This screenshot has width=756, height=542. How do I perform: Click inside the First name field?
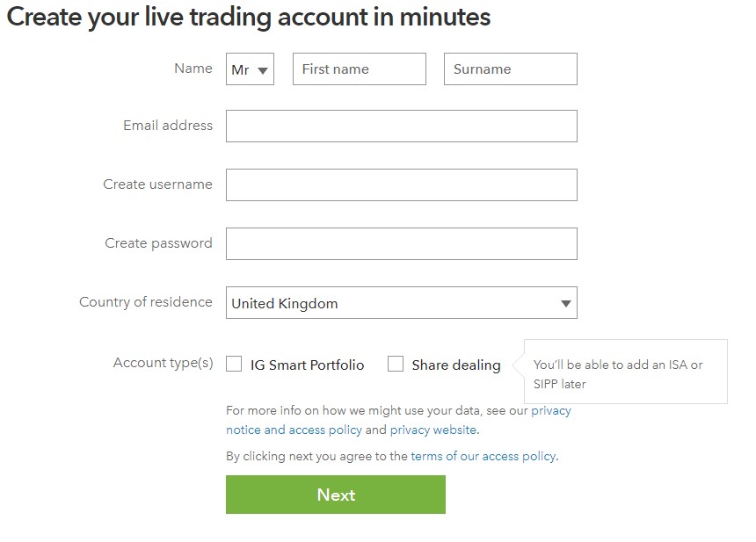(x=359, y=69)
